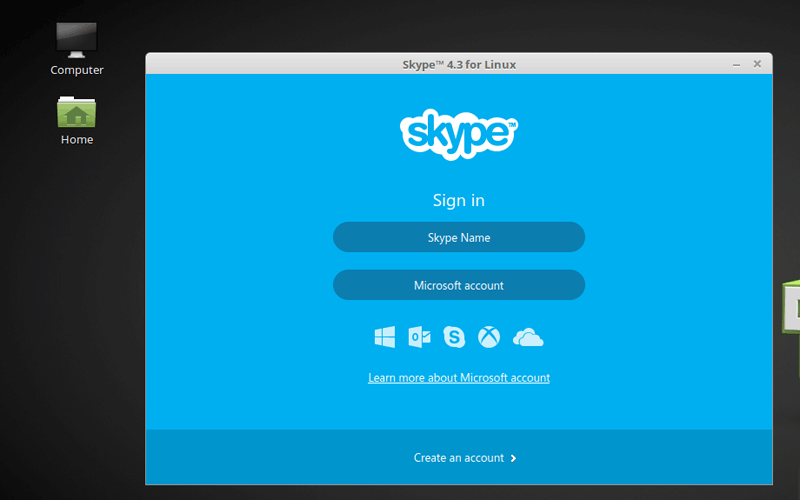This screenshot has height=500, width=800.
Task: Click the Sign in heading text
Action: (459, 201)
